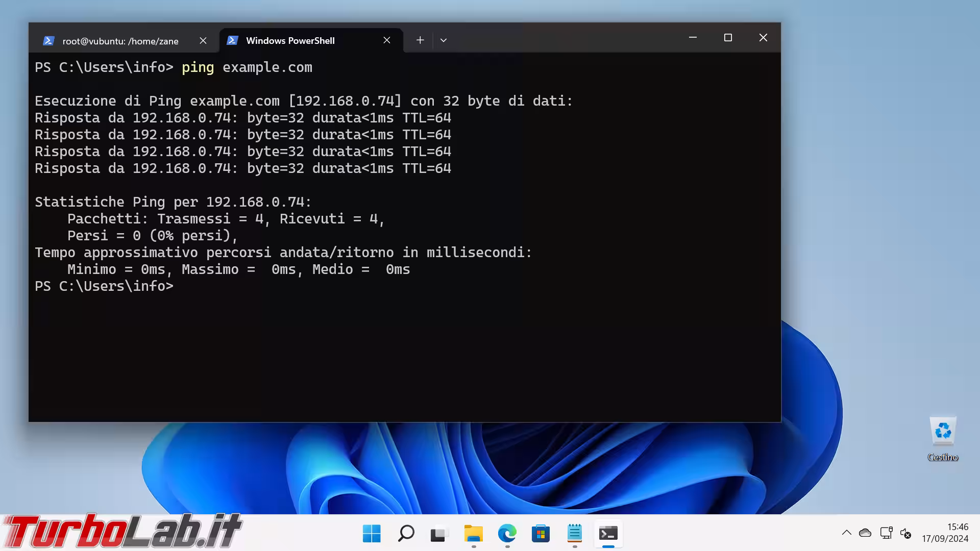Click the Terminal icon in the taskbar
This screenshot has width=980, height=551.
tap(608, 534)
